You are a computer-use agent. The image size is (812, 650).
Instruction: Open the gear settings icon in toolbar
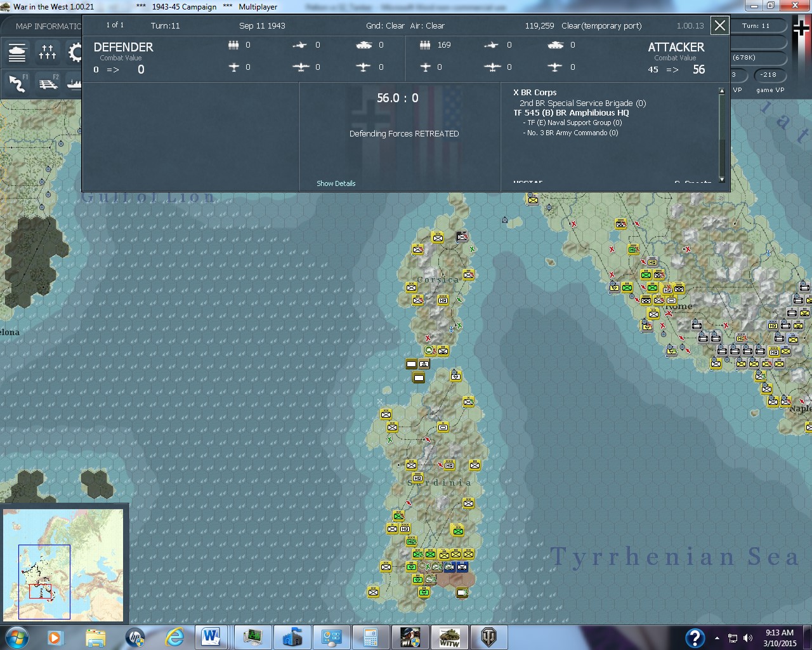point(75,52)
